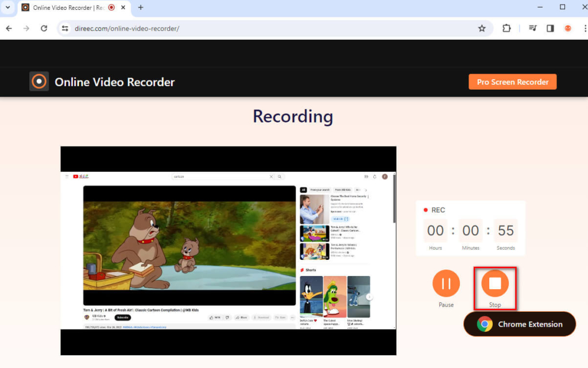
Task: Reload the current page
Action: point(44,28)
